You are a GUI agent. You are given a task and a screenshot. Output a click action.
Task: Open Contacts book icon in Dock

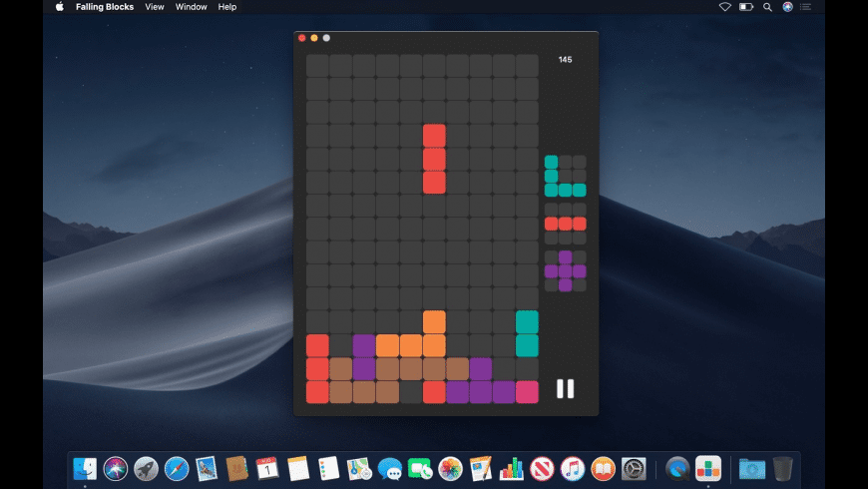point(236,469)
